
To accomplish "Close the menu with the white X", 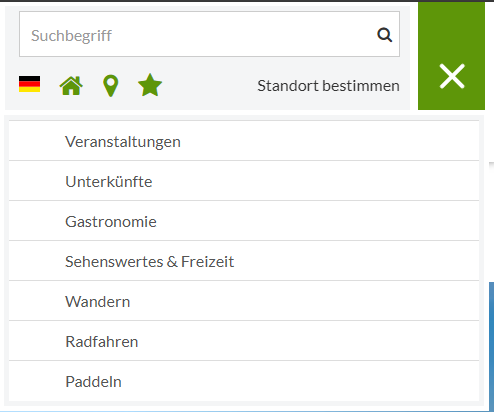I will tap(452, 77).
